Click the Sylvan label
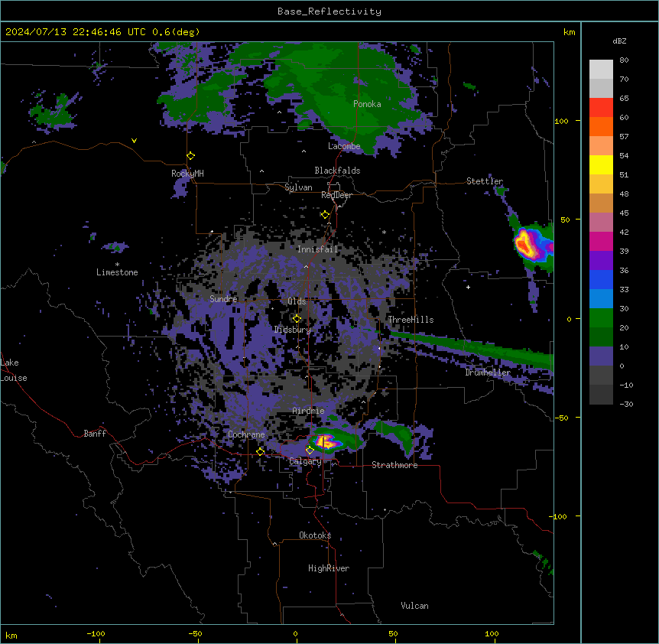Image resolution: width=659 pixels, height=644 pixels. [298, 187]
